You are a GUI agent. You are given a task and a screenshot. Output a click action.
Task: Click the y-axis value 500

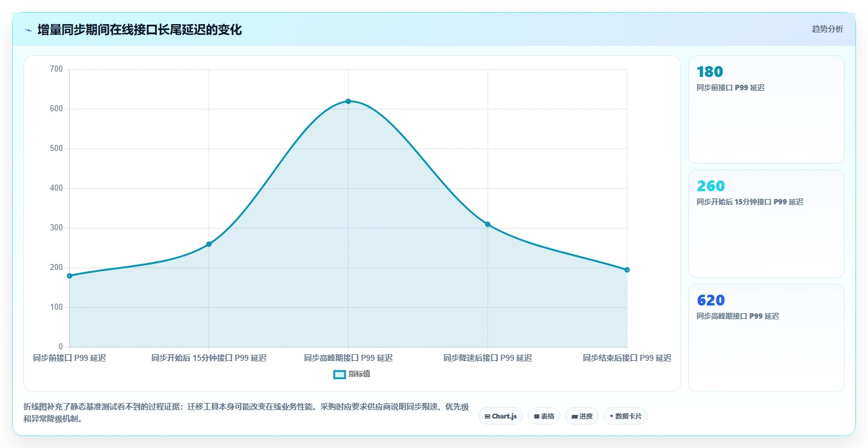click(57, 149)
